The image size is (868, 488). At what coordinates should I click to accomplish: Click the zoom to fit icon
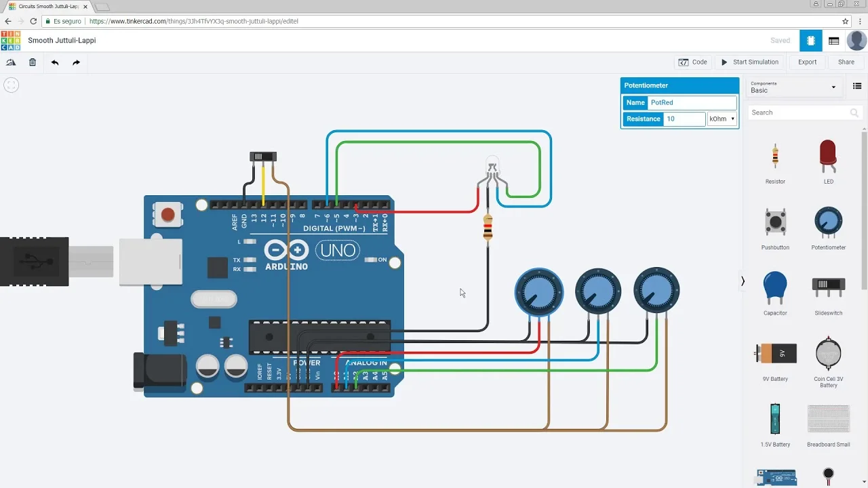click(x=11, y=85)
